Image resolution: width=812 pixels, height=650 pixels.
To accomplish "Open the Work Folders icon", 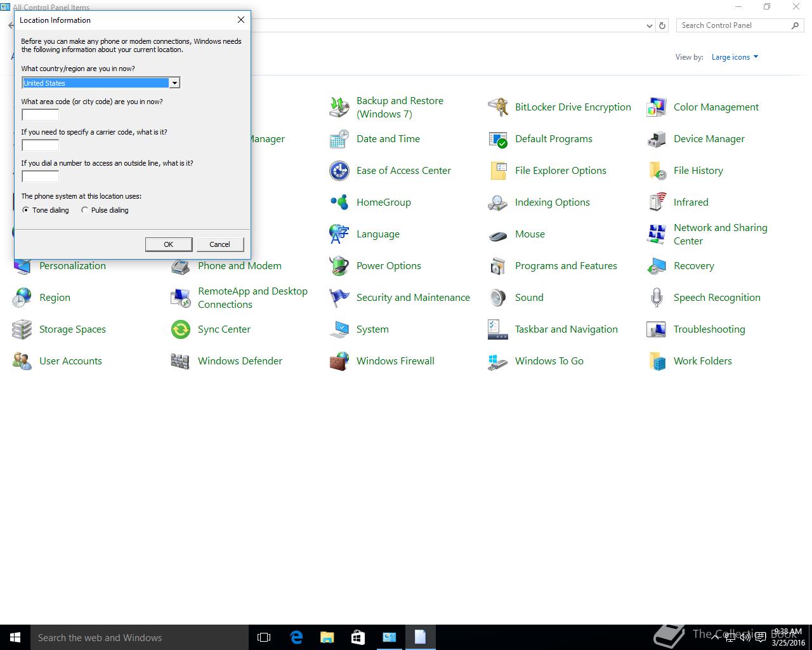I will [x=657, y=361].
